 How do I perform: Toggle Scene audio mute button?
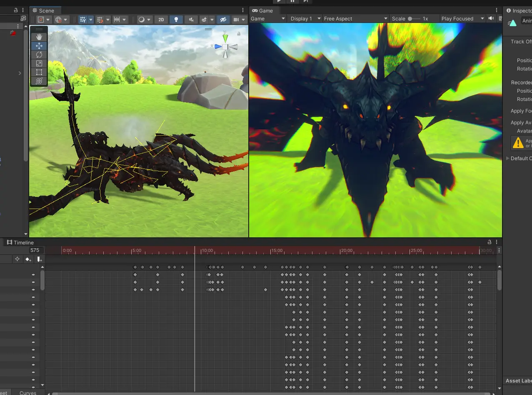(x=191, y=20)
